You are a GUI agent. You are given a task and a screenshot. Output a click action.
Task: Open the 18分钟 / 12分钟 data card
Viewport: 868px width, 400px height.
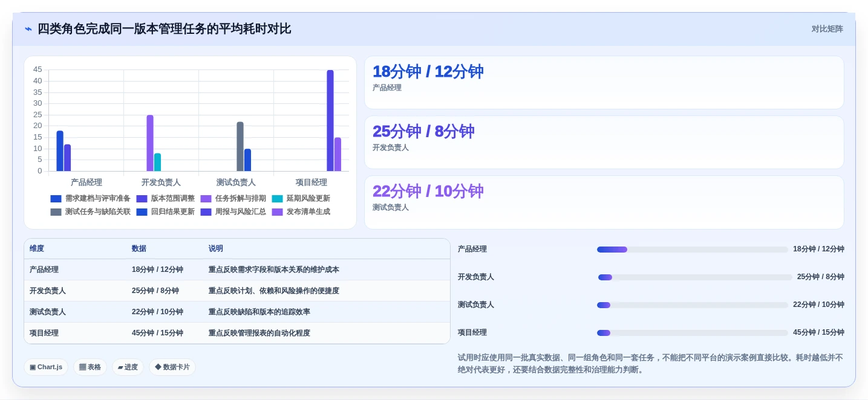pyautogui.click(x=604, y=82)
